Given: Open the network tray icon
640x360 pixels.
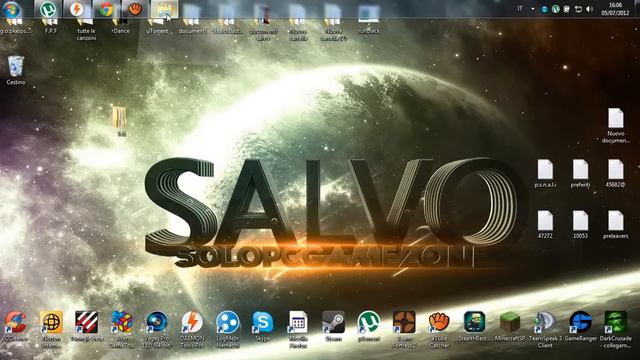Looking at the screenshot, I should (x=578, y=9).
